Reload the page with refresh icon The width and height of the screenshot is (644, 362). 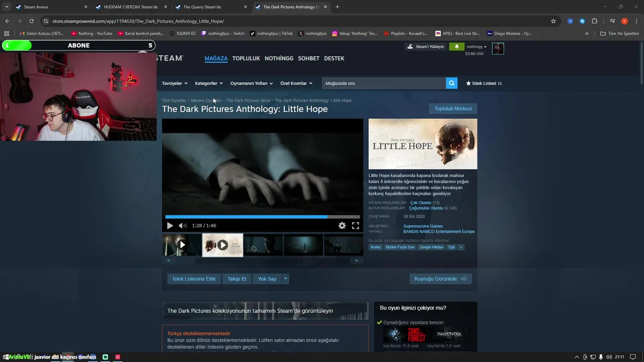pos(31,21)
